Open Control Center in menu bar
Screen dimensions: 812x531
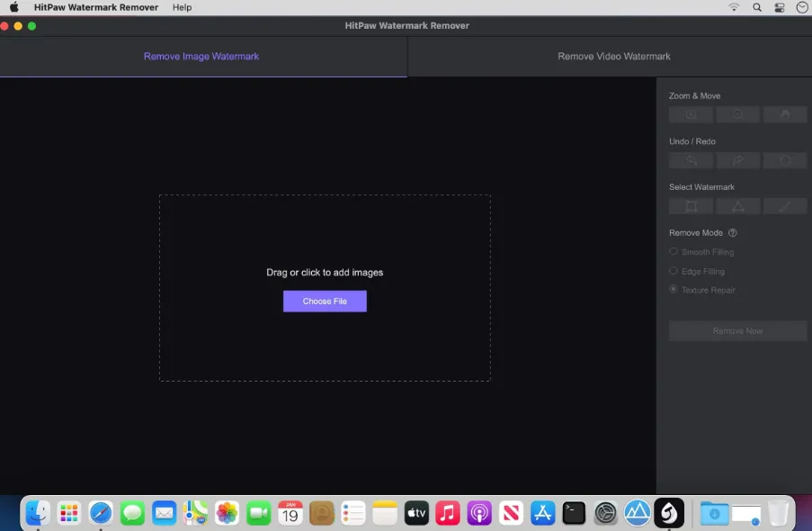coord(780,7)
